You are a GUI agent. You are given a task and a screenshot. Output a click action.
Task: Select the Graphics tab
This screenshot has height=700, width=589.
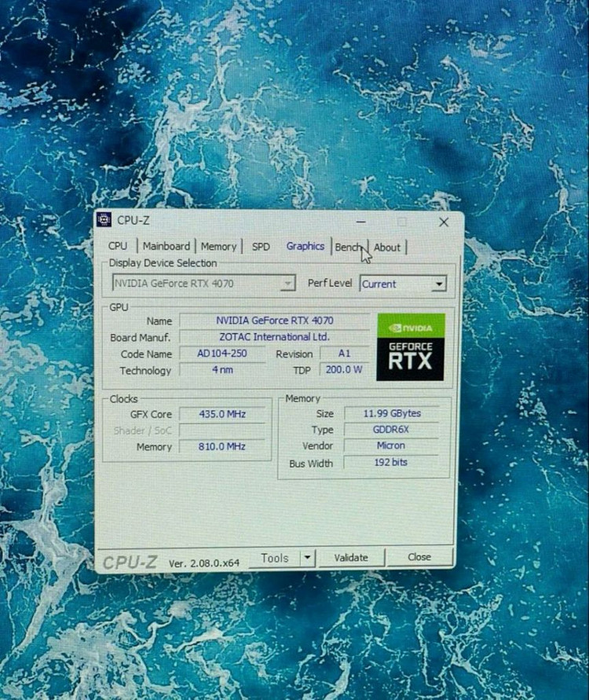(305, 246)
